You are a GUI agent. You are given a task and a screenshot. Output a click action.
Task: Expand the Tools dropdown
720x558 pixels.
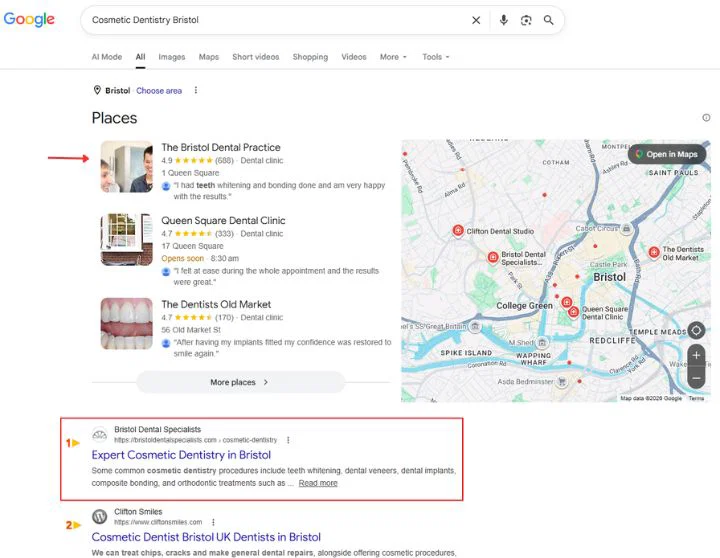436,57
